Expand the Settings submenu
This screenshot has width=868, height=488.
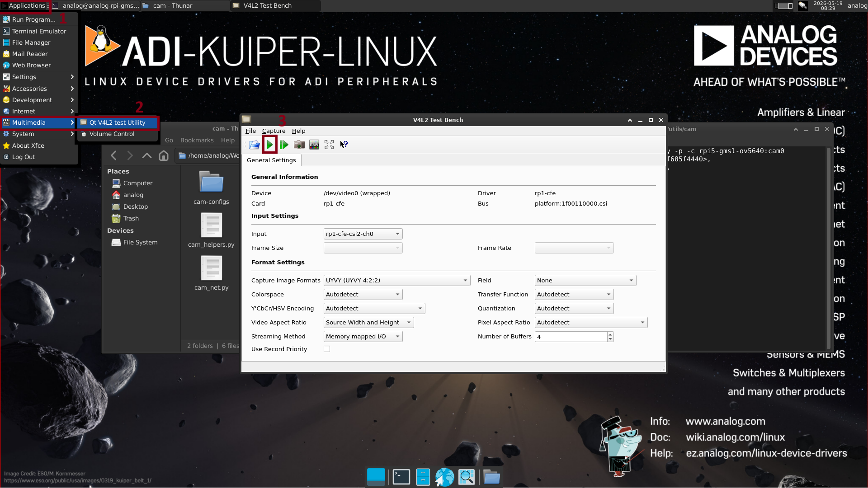(39, 77)
